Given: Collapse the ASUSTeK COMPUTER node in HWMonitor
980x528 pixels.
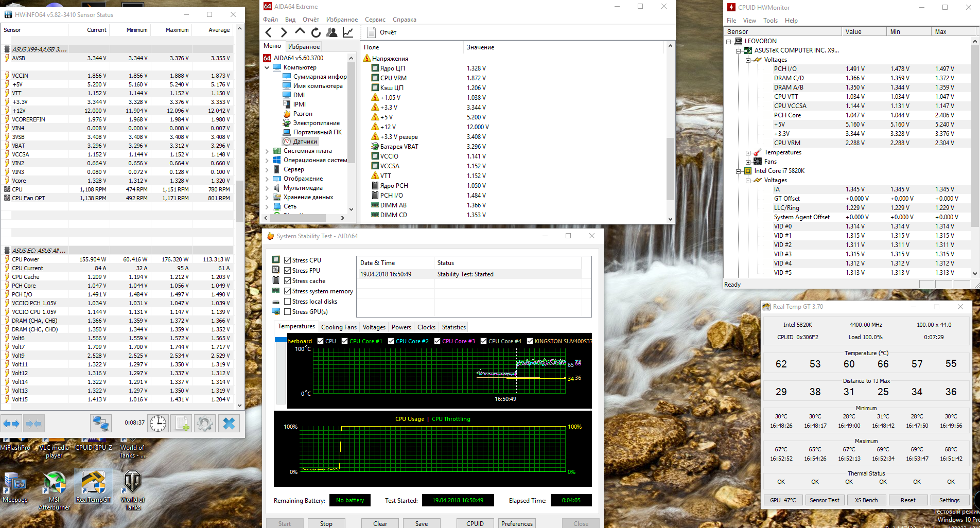Looking at the screenshot, I should [739, 50].
